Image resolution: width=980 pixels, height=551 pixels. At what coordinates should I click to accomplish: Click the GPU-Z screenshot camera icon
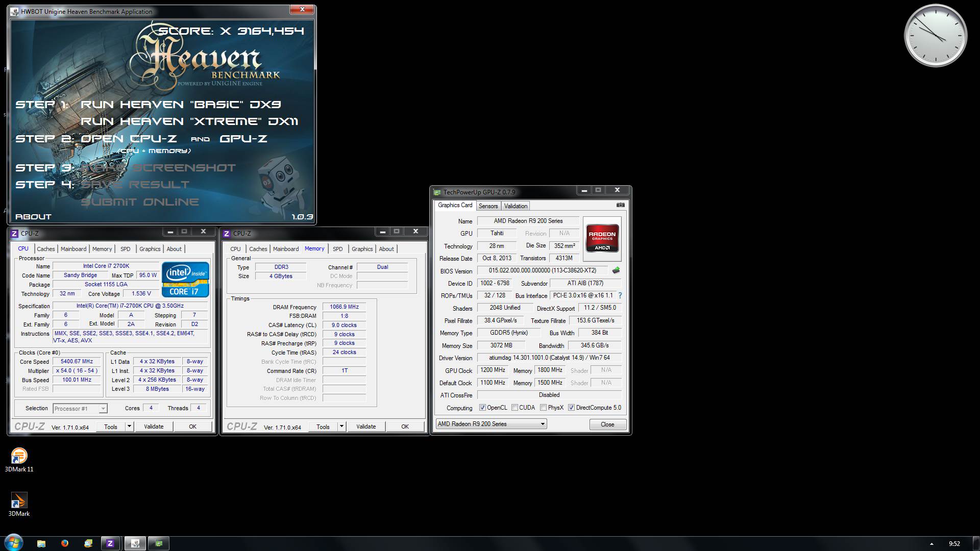pyautogui.click(x=620, y=205)
